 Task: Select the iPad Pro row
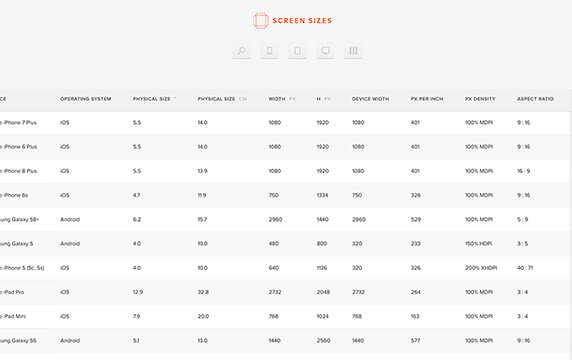[x=285, y=292]
